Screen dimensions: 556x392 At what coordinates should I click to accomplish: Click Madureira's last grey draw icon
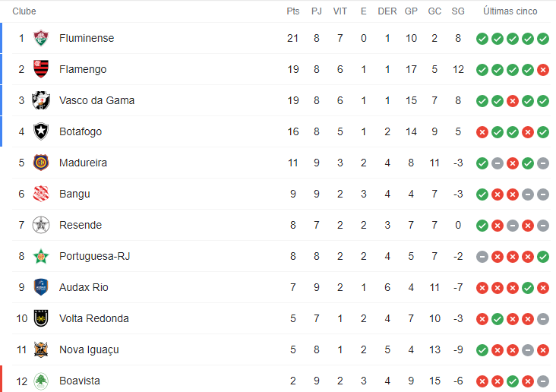coord(543,163)
